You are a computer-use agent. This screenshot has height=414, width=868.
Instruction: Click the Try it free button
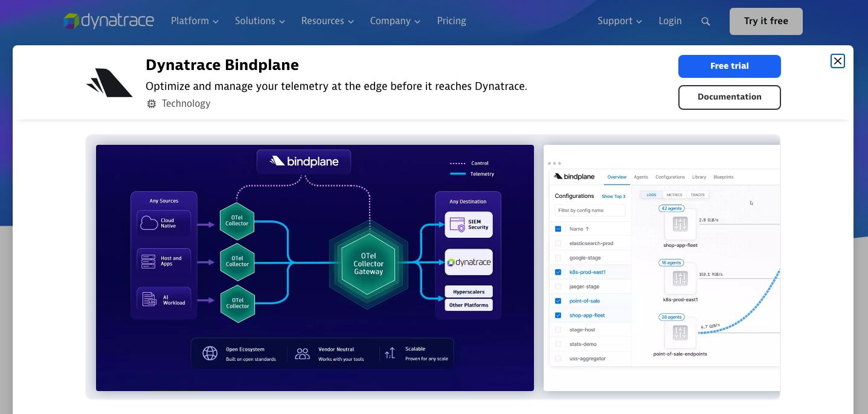pos(766,21)
